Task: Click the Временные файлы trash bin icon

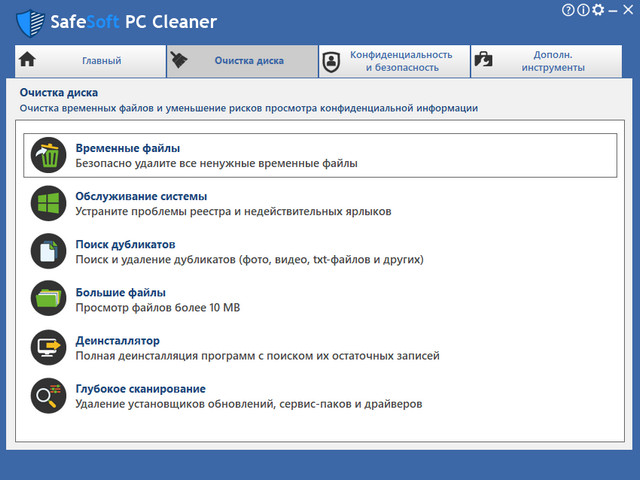Action: tap(47, 155)
